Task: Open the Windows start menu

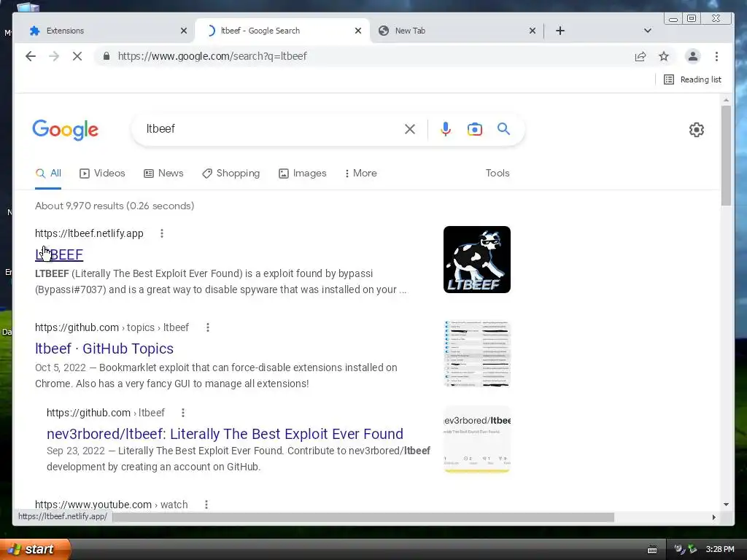Action: [35, 549]
